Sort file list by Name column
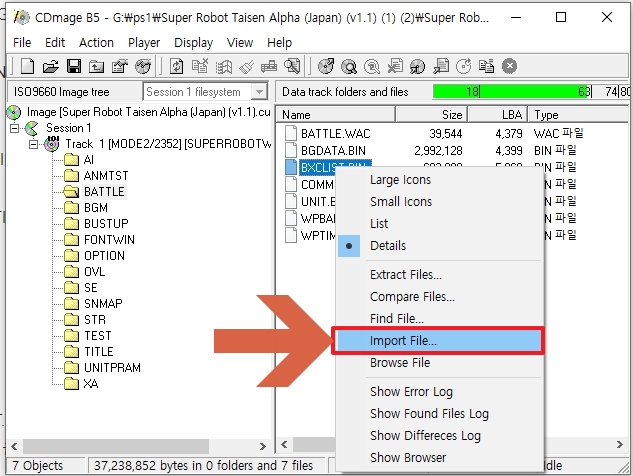633x476 pixels. pyautogui.click(x=336, y=115)
